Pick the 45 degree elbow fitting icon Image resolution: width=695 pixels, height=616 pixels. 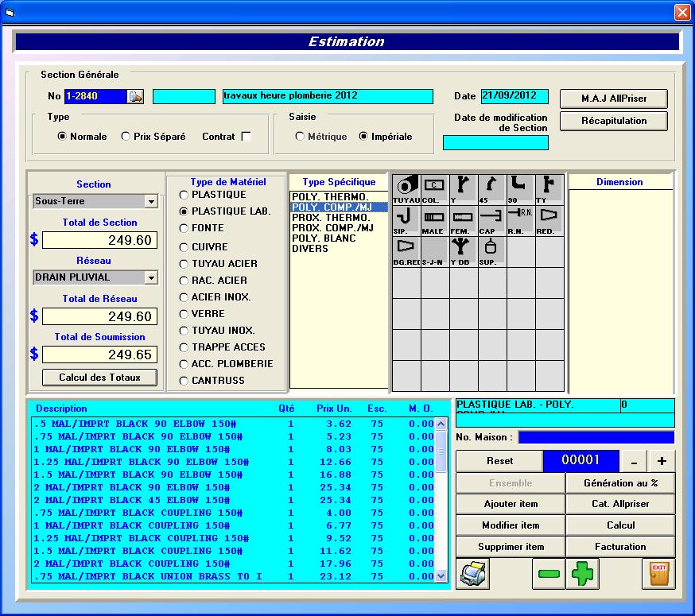click(x=491, y=189)
